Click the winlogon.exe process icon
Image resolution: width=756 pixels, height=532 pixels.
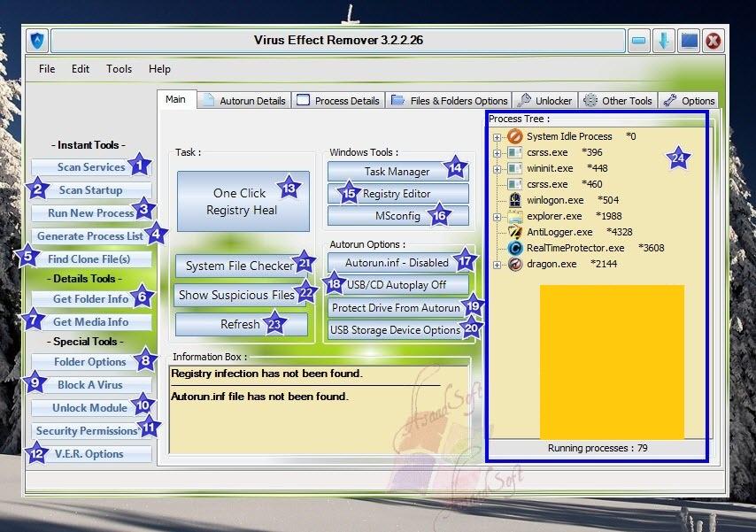coord(515,200)
